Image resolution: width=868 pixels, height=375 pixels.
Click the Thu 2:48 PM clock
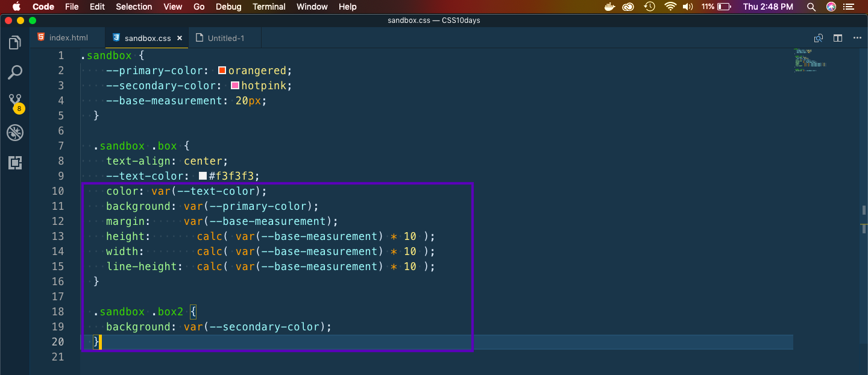click(x=768, y=7)
